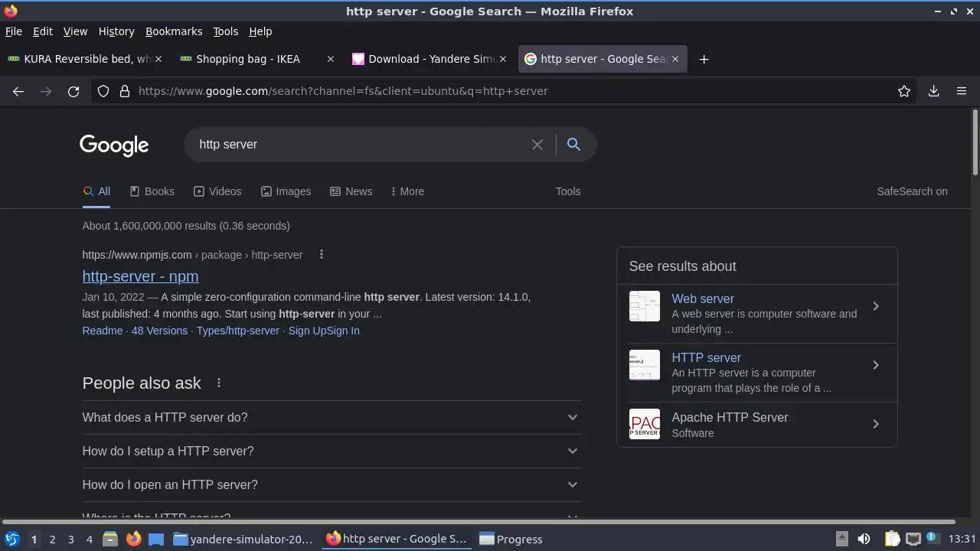Image resolution: width=980 pixels, height=551 pixels.
Task: Close the Shopping bag - IKEA tab
Action: pos(331,59)
